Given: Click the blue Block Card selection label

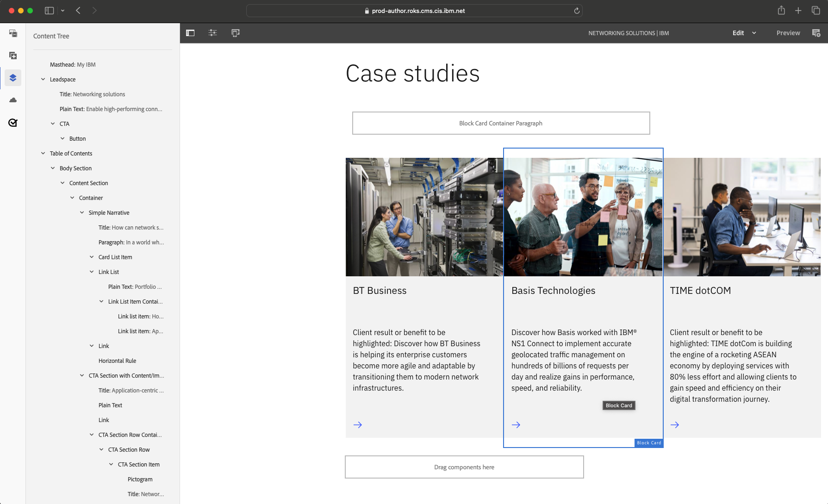Looking at the screenshot, I should coord(649,443).
